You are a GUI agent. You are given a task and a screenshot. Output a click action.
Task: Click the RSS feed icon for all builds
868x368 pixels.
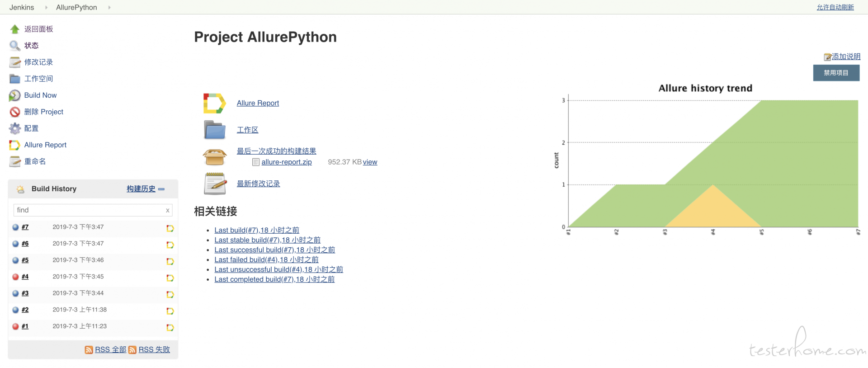(x=89, y=350)
